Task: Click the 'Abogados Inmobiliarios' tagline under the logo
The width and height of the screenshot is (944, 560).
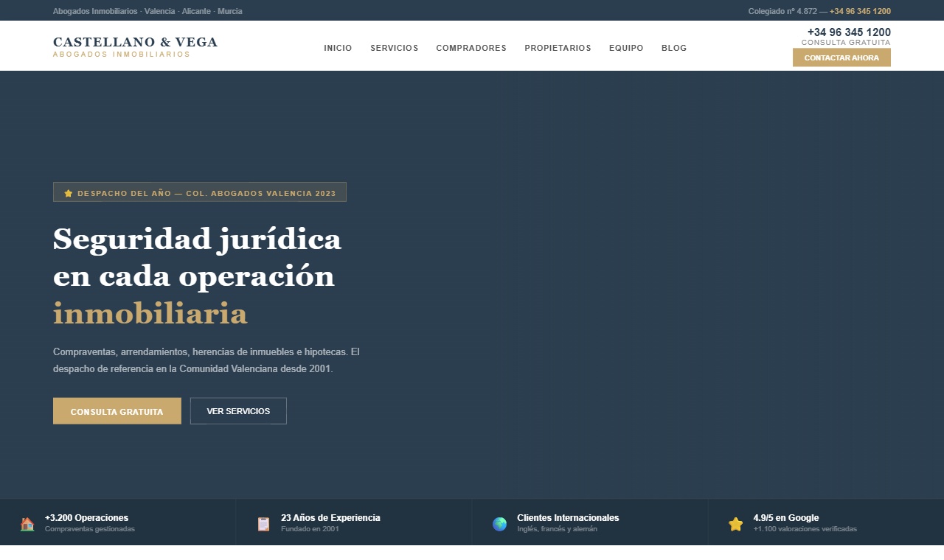Action: coord(122,55)
